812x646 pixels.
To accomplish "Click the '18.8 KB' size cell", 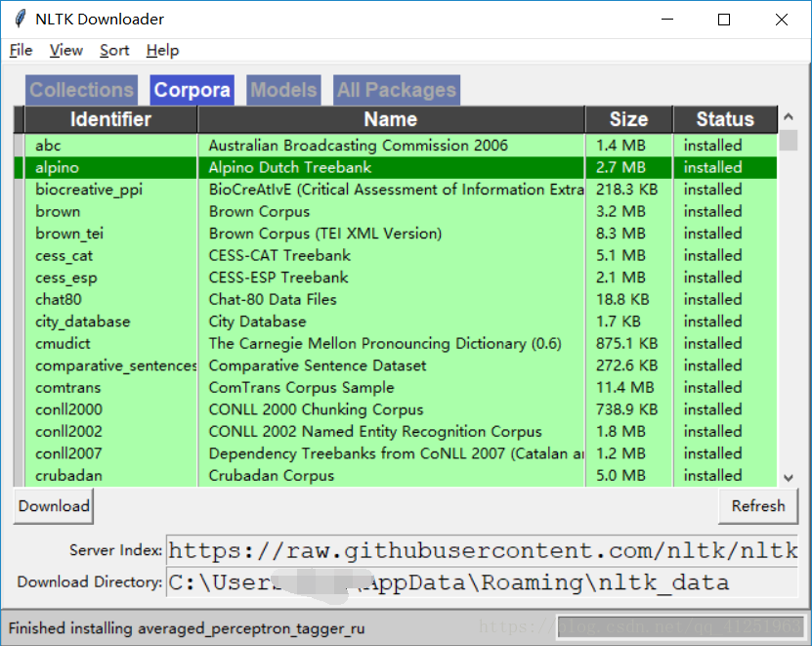I will point(621,299).
